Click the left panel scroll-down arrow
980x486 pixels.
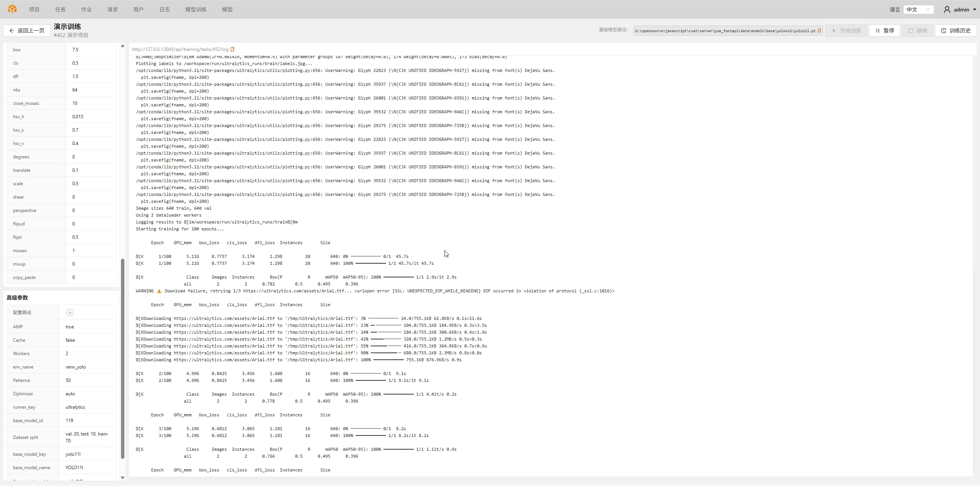pyautogui.click(x=122, y=478)
